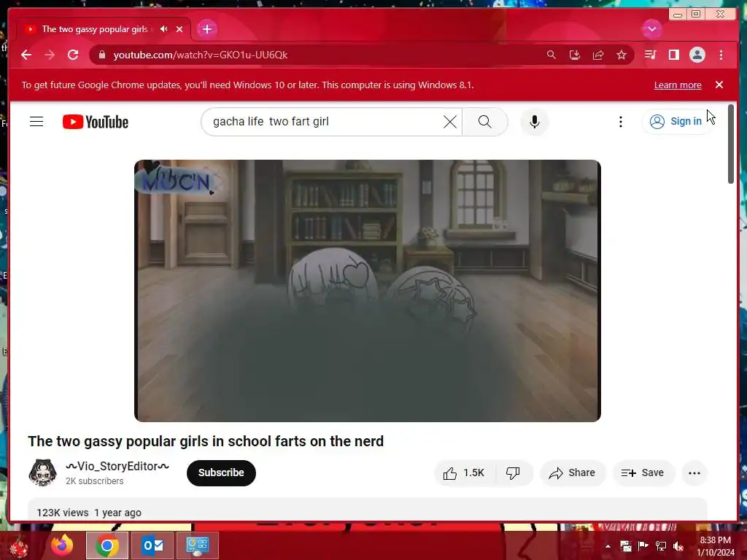Screen dimensions: 747x560
Task: Click the install app icon in address bar
Action: pos(575,55)
